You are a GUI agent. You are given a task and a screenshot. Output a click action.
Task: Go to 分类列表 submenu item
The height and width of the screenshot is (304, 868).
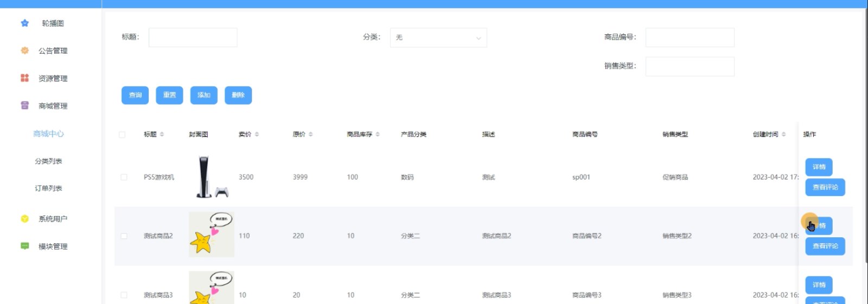[x=48, y=161]
